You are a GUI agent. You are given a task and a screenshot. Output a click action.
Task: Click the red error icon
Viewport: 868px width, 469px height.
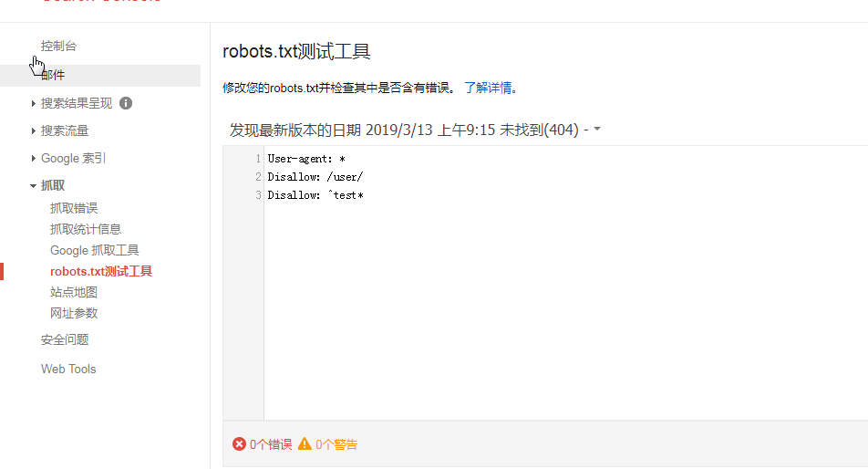[239, 444]
